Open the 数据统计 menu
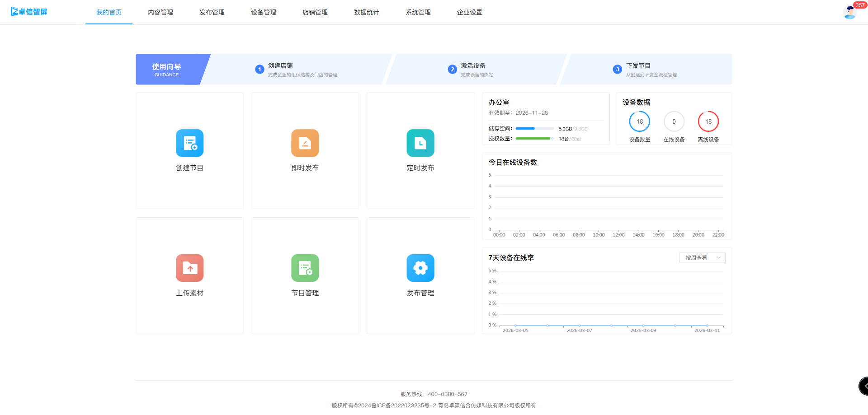The height and width of the screenshot is (415, 868). click(367, 12)
